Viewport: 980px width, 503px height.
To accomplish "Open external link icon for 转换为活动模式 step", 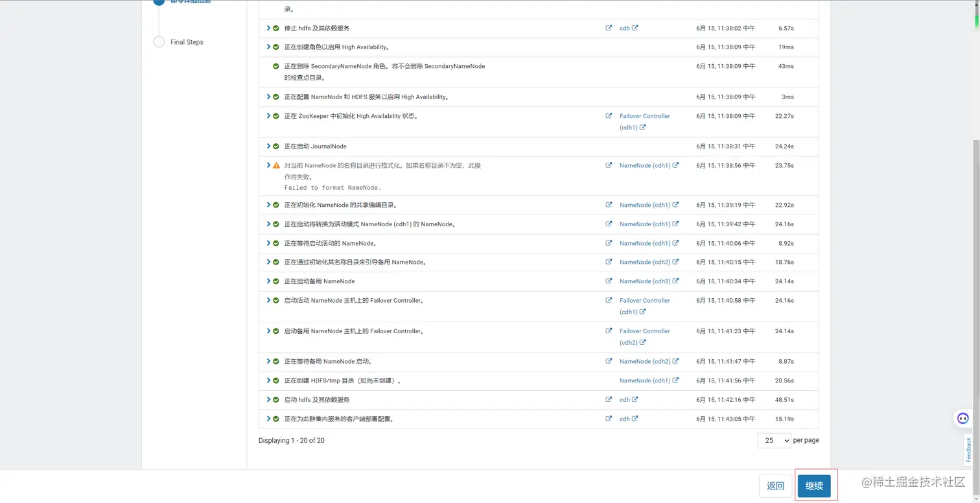I will [x=609, y=224].
